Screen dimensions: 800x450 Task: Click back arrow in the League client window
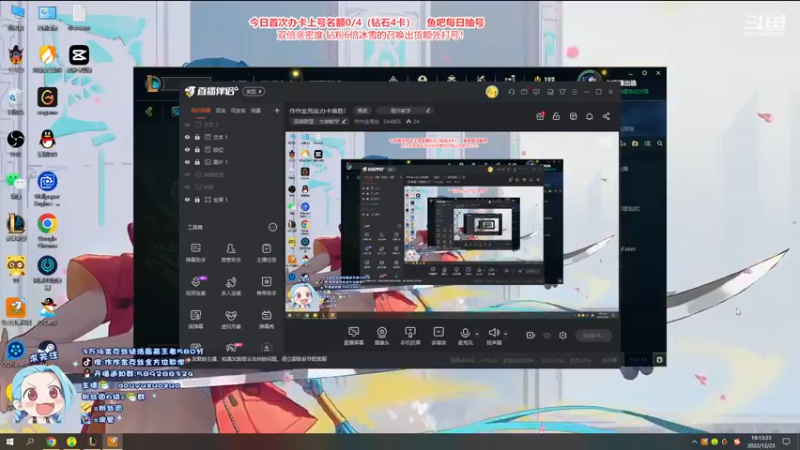coord(149,111)
